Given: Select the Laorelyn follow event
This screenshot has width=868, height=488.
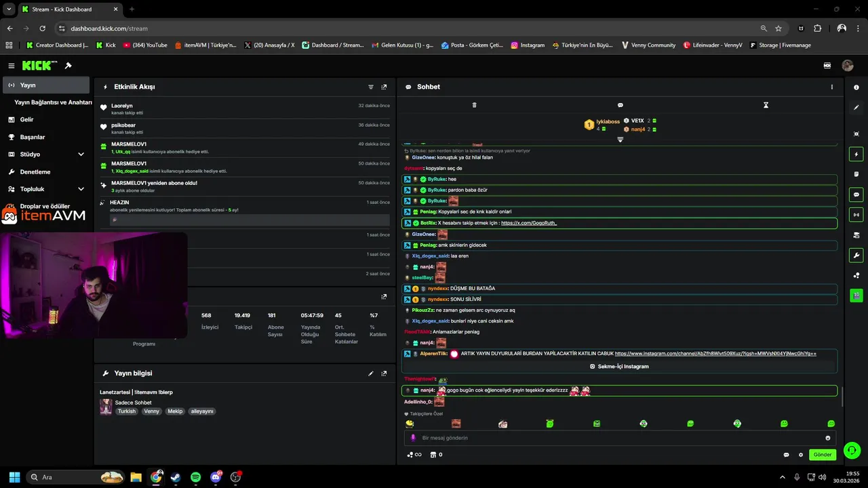Looking at the screenshot, I should click(245, 109).
